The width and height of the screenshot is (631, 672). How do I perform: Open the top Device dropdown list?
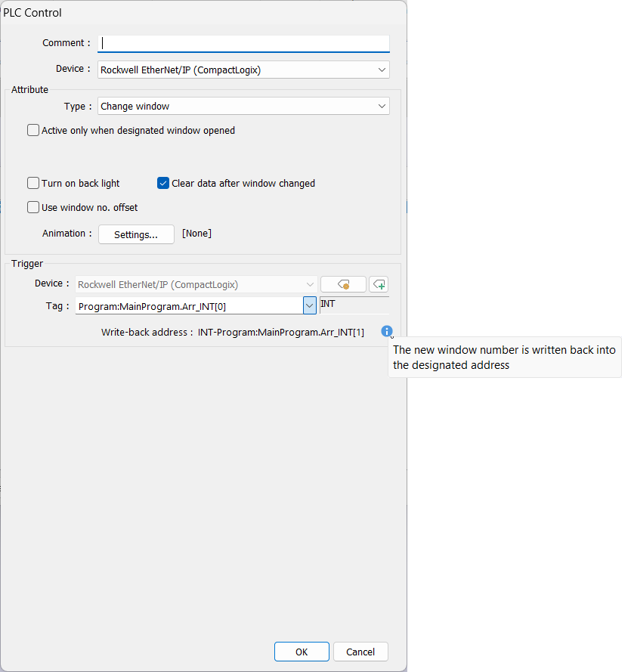382,70
